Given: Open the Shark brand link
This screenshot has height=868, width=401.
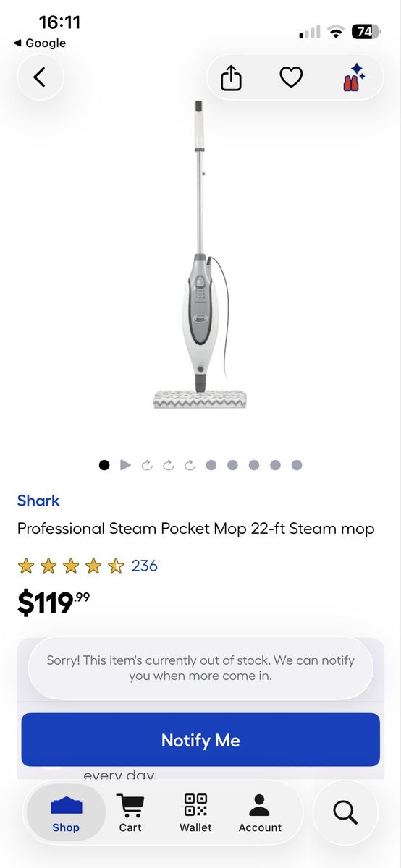Looking at the screenshot, I should click(38, 501).
